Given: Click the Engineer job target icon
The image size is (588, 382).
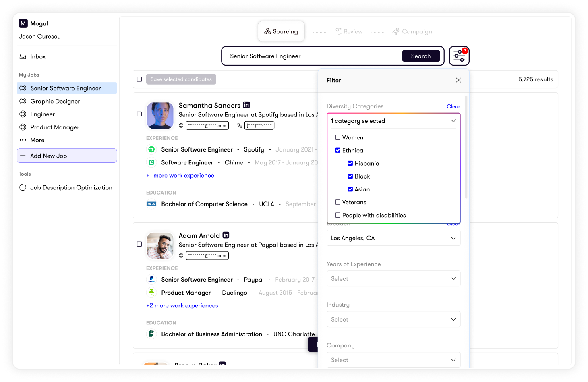Looking at the screenshot, I should pos(23,114).
